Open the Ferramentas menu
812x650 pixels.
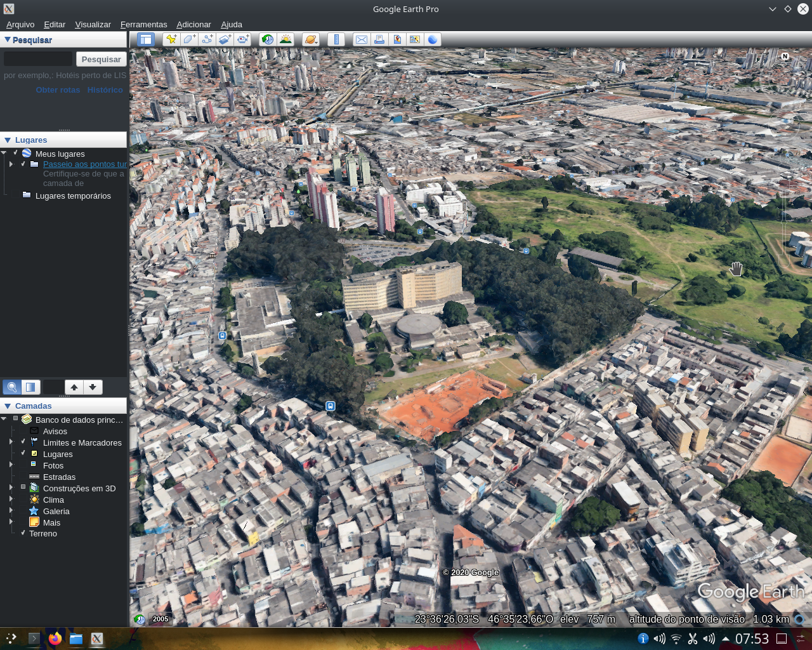coord(143,24)
